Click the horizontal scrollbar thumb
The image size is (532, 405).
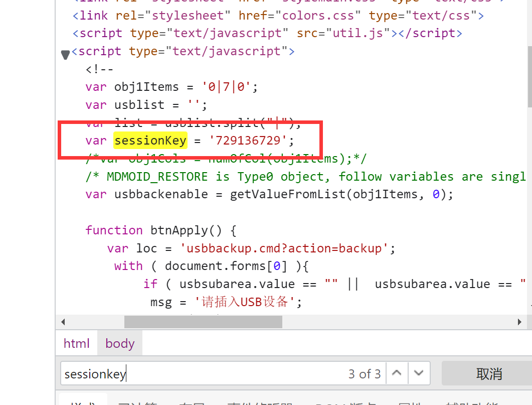[x=203, y=322]
